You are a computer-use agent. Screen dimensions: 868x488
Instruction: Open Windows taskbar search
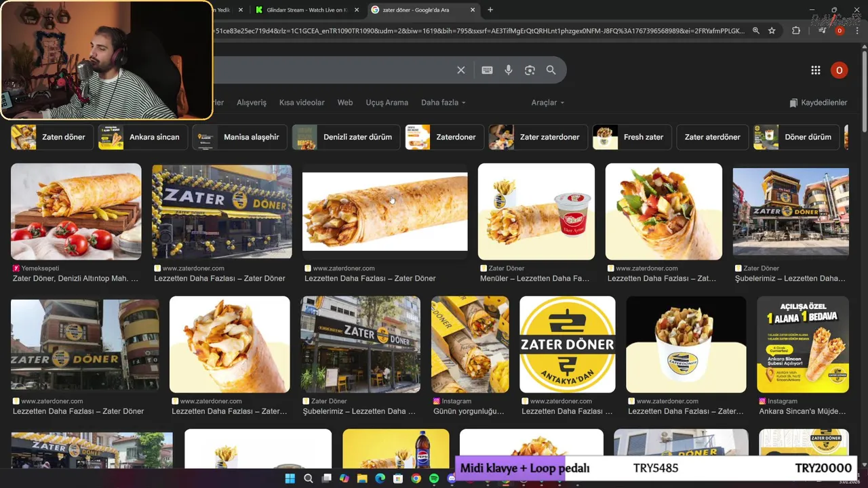[309, 479]
